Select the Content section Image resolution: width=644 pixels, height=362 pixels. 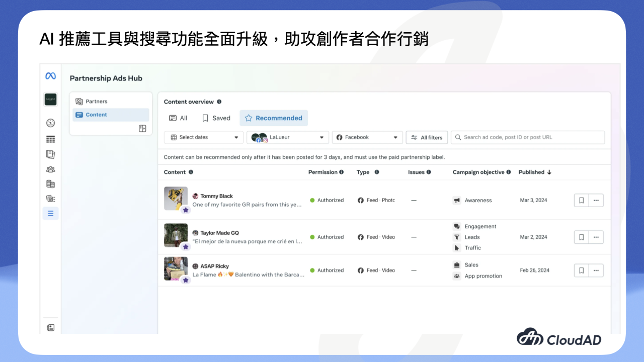[x=111, y=115]
